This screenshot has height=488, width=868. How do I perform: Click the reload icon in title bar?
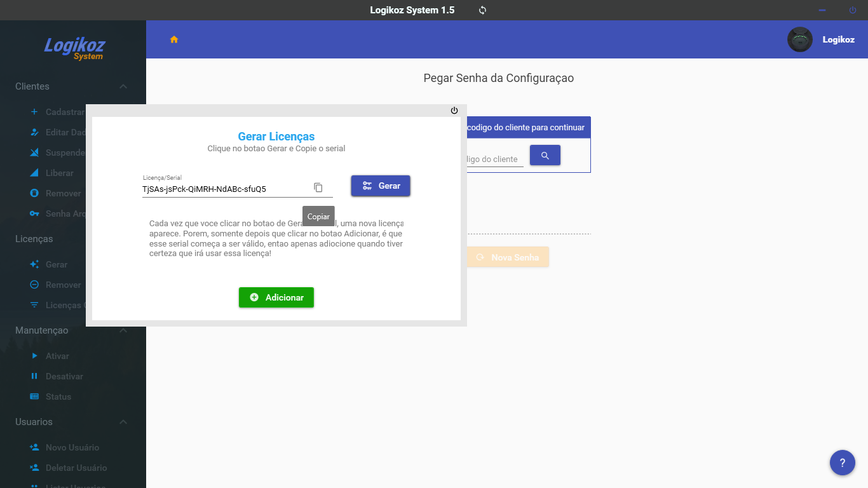(x=482, y=10)
